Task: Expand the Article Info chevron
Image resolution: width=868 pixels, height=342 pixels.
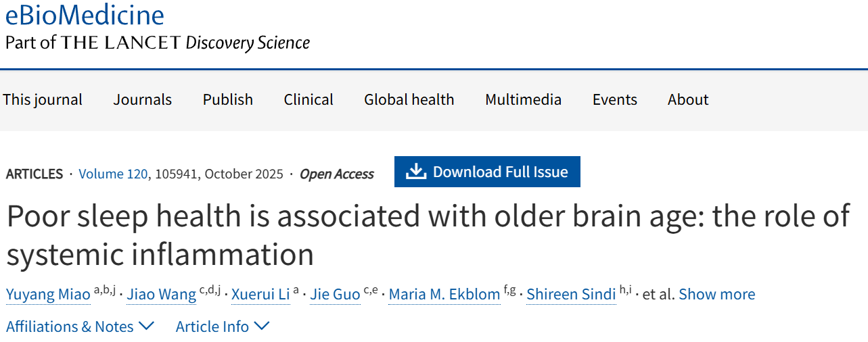Action: coord(262,326)
